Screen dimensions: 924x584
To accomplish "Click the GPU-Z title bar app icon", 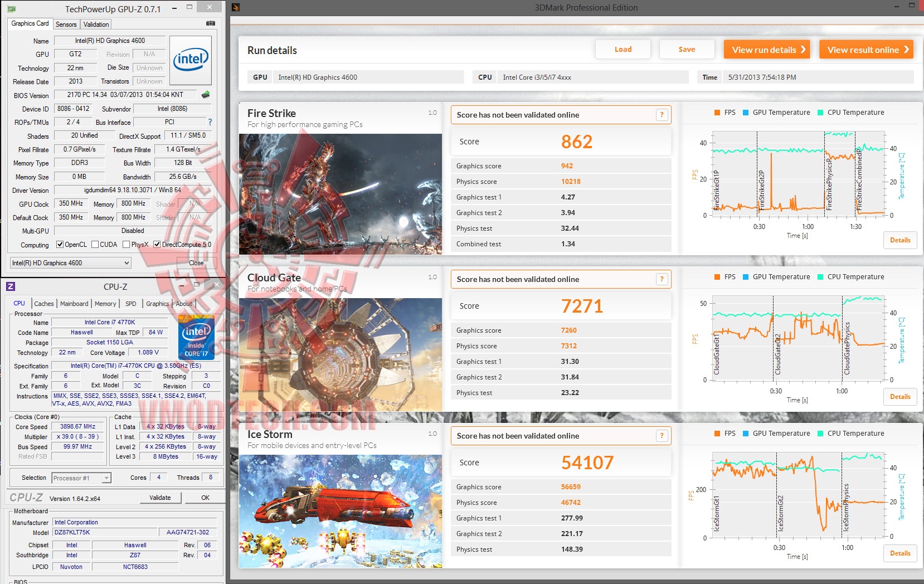I will coord(12,9).
